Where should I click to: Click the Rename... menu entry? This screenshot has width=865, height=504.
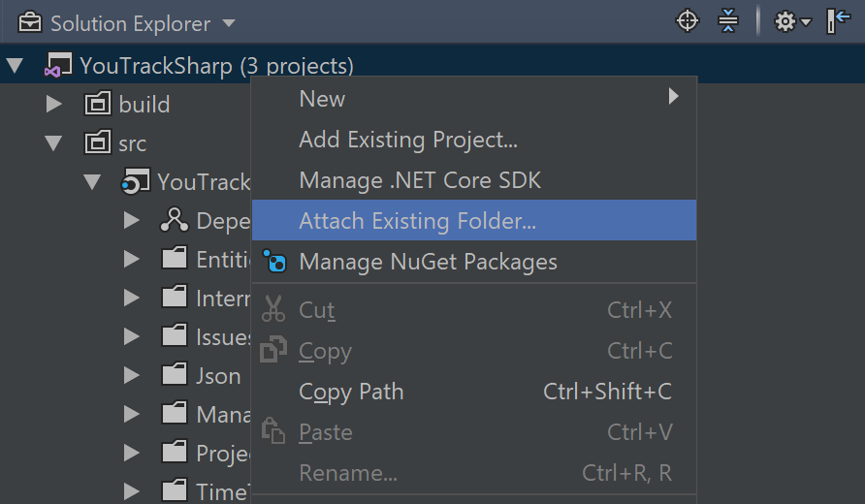click(474, 473)
